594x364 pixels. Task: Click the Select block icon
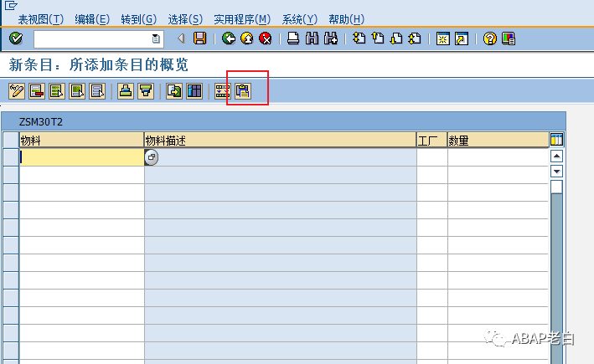(x=77, y=91)
